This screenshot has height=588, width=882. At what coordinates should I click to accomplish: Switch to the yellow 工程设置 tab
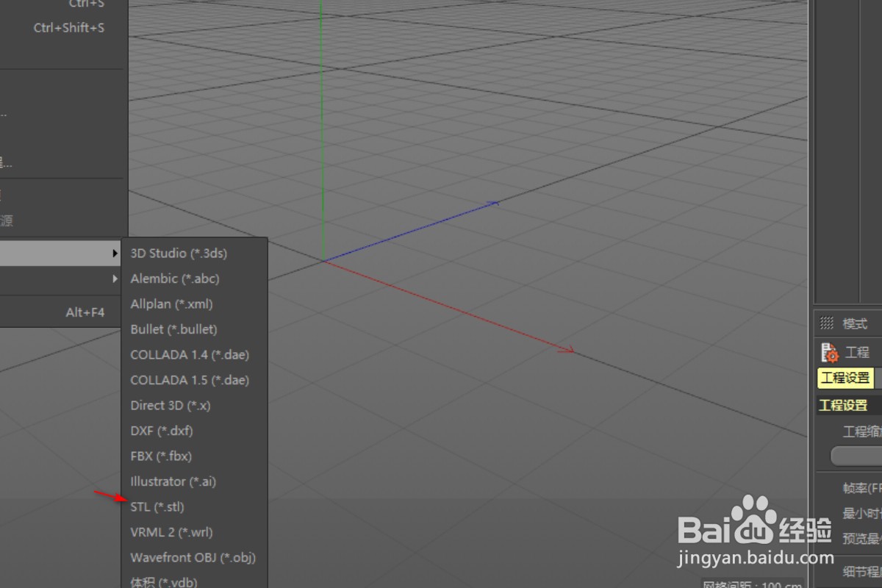(x=845, y=378)
